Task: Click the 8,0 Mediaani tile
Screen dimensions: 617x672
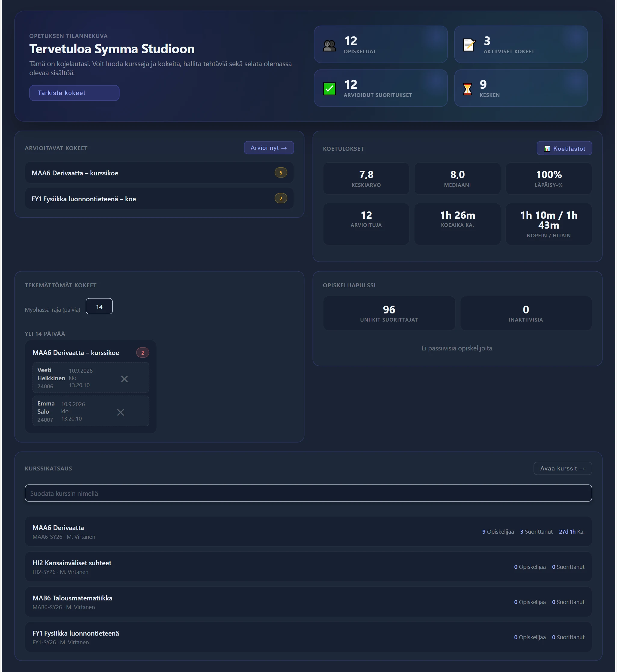Action: click(x=457, y=179)
